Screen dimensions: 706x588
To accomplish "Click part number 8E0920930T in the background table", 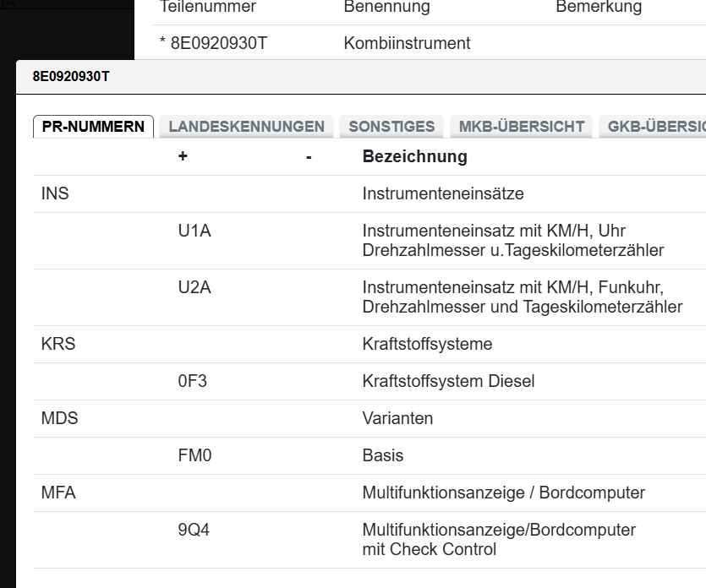I will [x=218, y=43].
